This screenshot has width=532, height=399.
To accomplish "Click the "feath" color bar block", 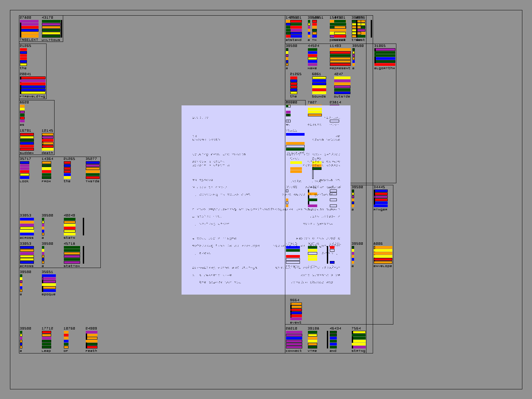I will (91, 339).
